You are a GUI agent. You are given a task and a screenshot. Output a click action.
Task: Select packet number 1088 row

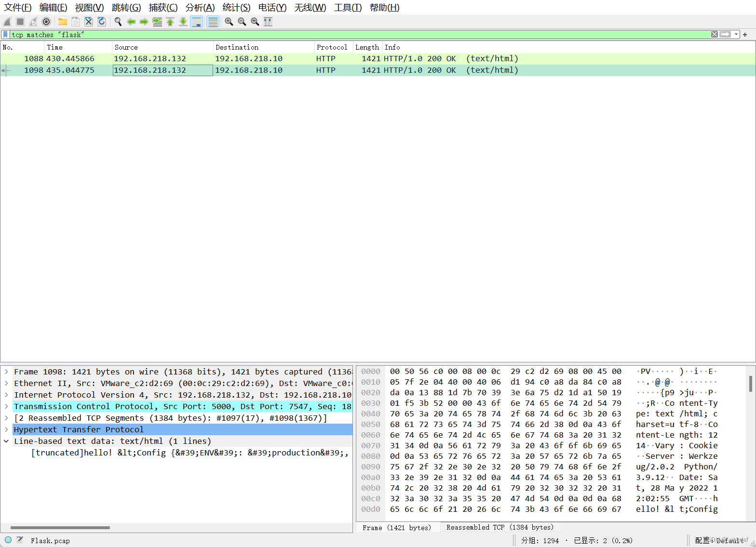coord(378,58)
